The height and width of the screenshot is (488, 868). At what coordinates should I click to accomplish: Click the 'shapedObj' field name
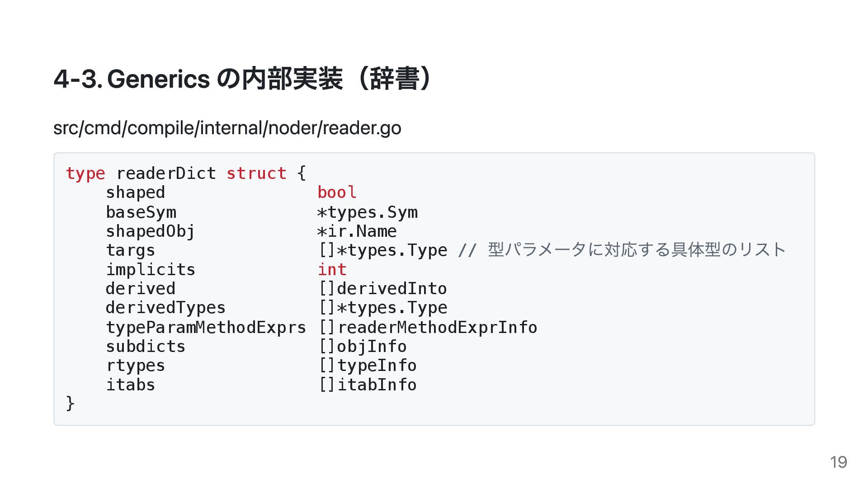click(151, 231)
